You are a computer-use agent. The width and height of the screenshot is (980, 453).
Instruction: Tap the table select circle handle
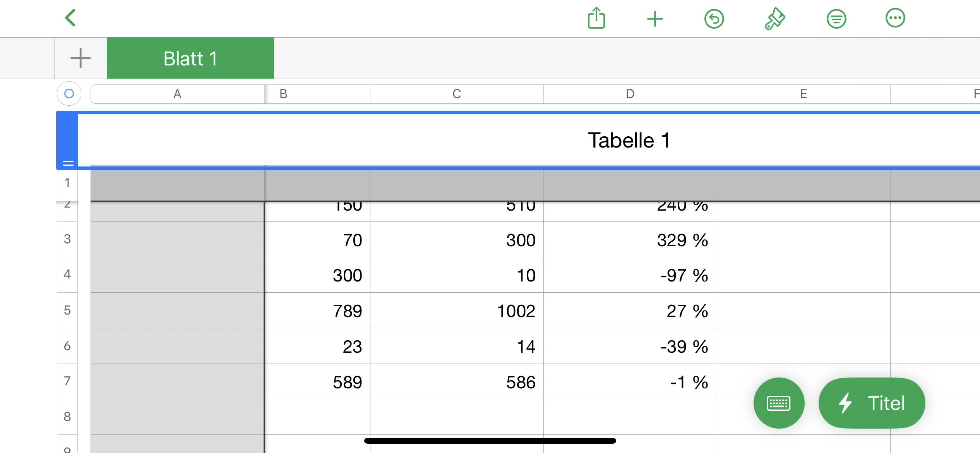[69, 93]
